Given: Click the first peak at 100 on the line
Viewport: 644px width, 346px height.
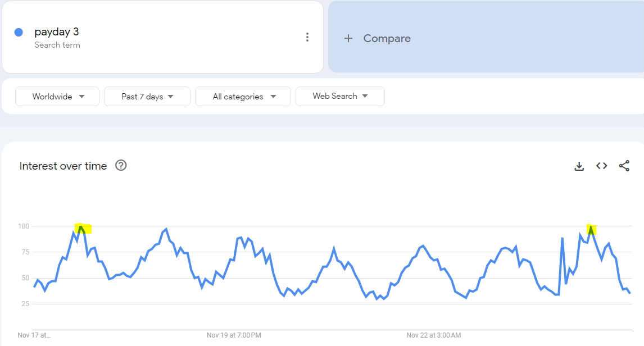Looking at the screenshot, I should pyautogui.click(x=81, y=226).
